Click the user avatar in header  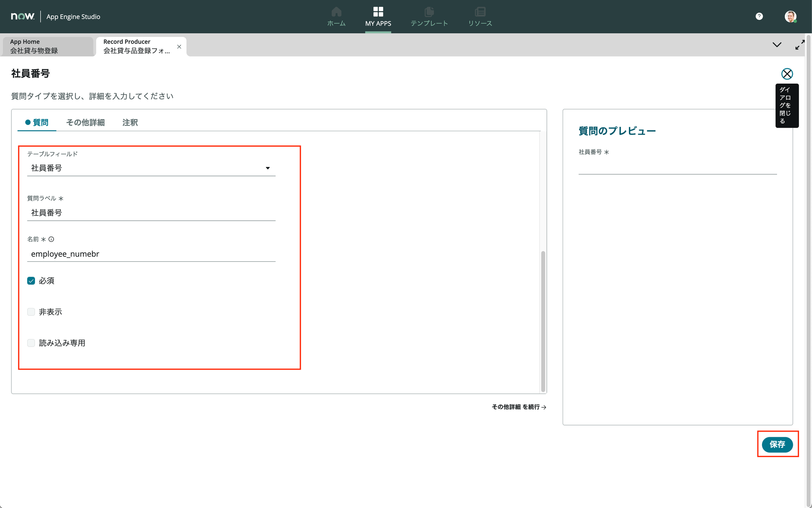(x=790, y=16)
